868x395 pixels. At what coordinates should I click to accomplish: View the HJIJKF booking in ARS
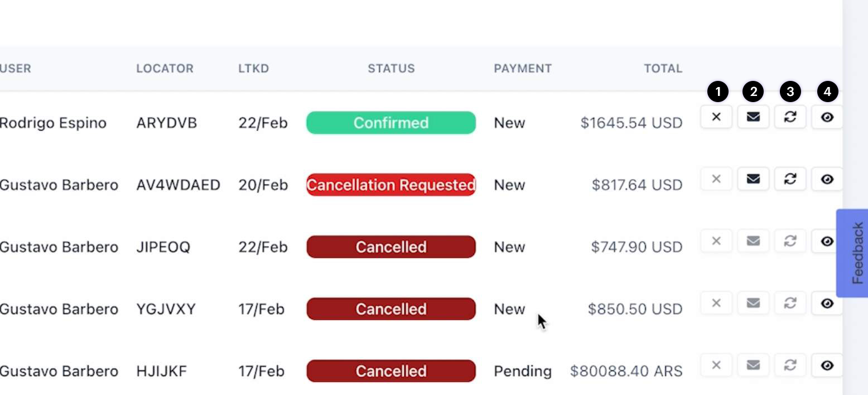(827, 365)
